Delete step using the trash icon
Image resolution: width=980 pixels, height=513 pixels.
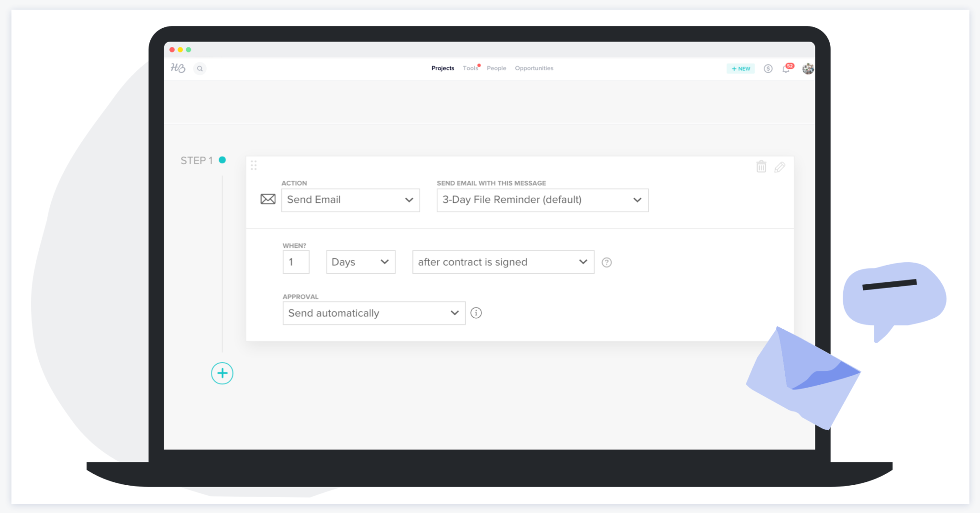point(761,167)
